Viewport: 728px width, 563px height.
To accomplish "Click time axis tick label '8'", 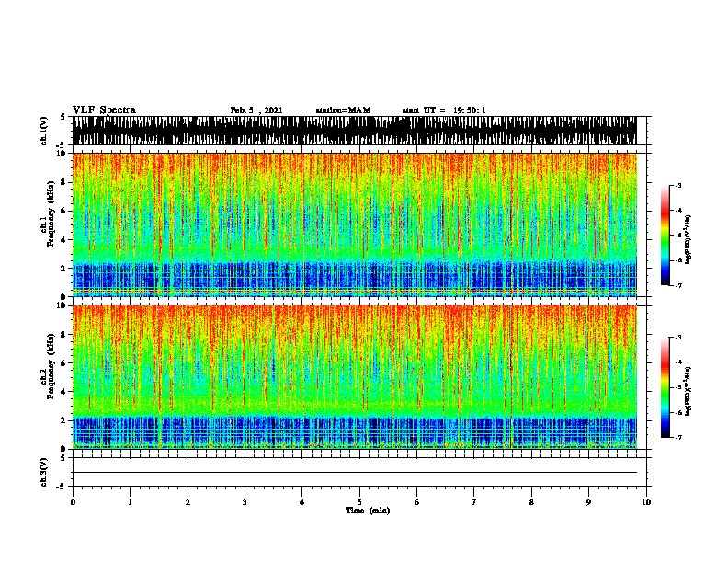I will pos(531,502).
